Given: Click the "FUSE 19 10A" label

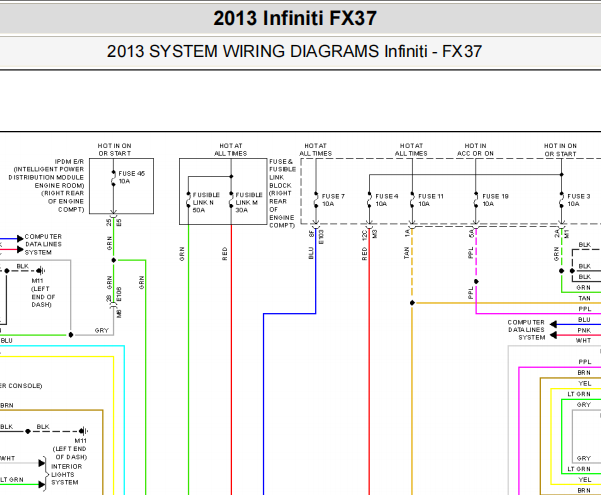Looking at the screenshot, I should (495, 200).
